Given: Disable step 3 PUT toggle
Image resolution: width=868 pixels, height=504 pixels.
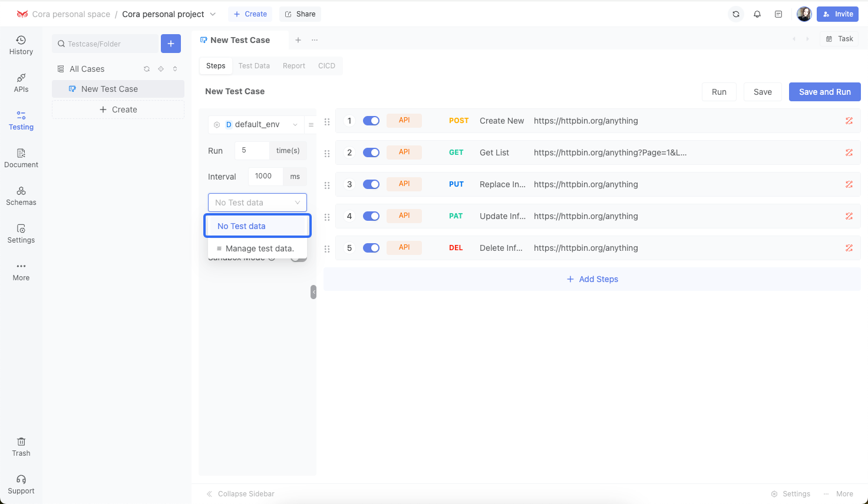Looking at the screenshot, I should point(371,184).
